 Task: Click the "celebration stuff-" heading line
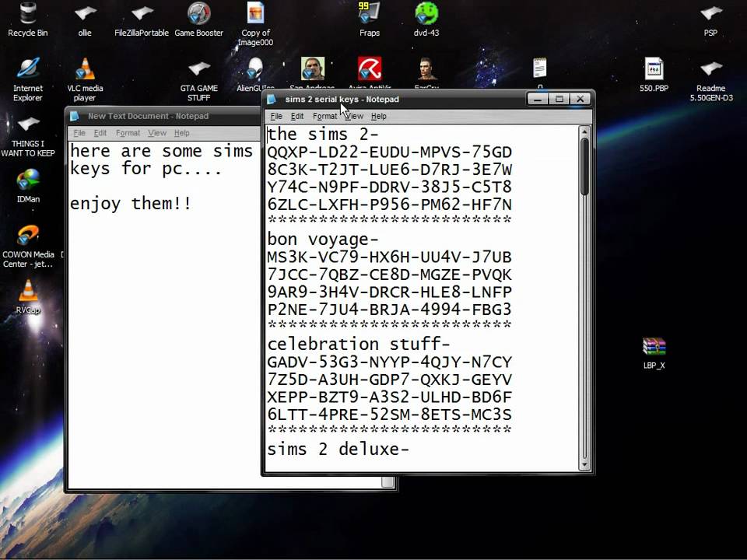[358, 344]
